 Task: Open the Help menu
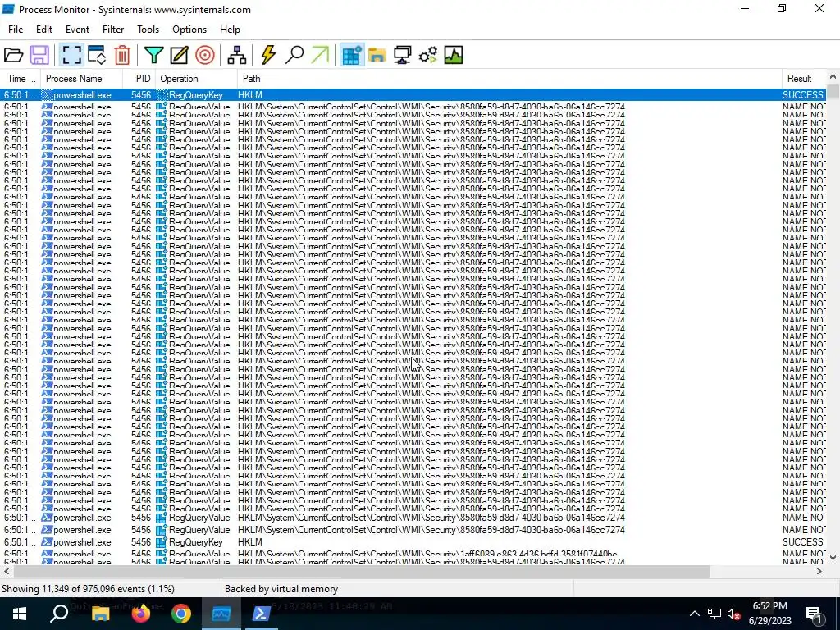230,30
